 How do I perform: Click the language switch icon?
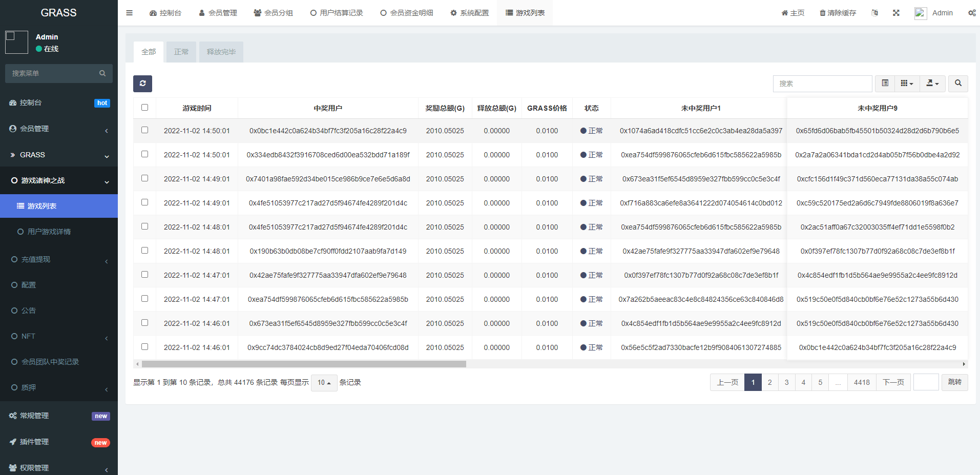[874, 13]
